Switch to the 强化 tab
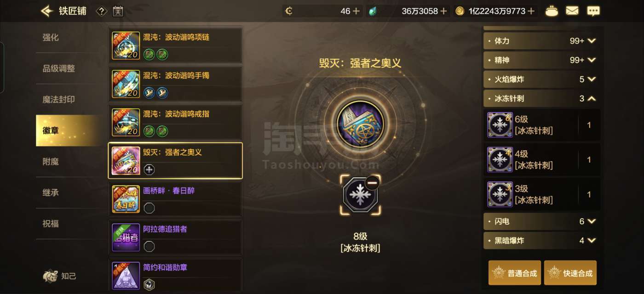This screenshot has height=294, width=644. [51, 38]
